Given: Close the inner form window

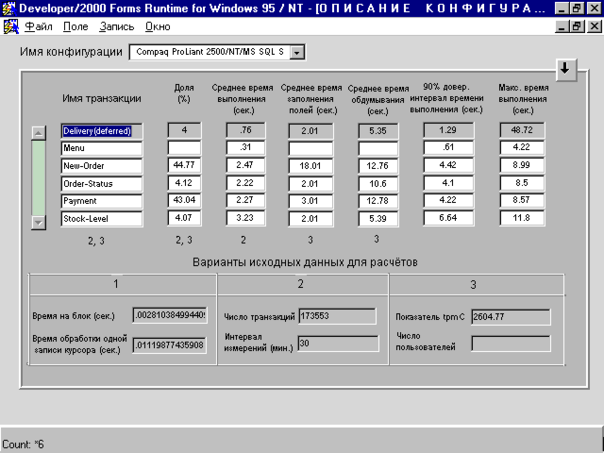Looking at the screenshot, I should tap(594, 24).
